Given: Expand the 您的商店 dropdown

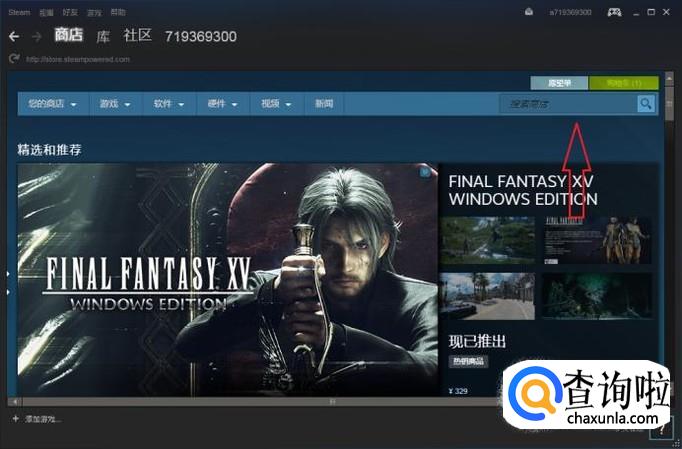Looking at the screenshot, I should tap(53, 104).
